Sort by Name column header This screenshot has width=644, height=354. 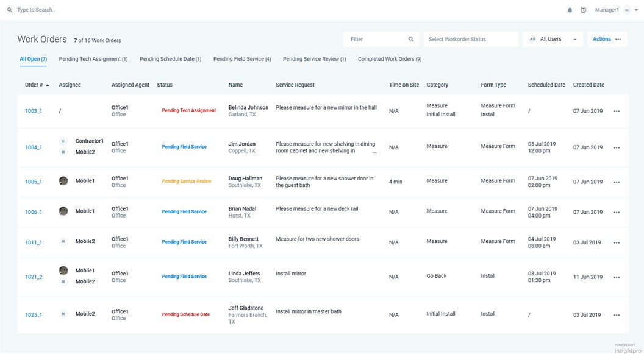[235, 85]
